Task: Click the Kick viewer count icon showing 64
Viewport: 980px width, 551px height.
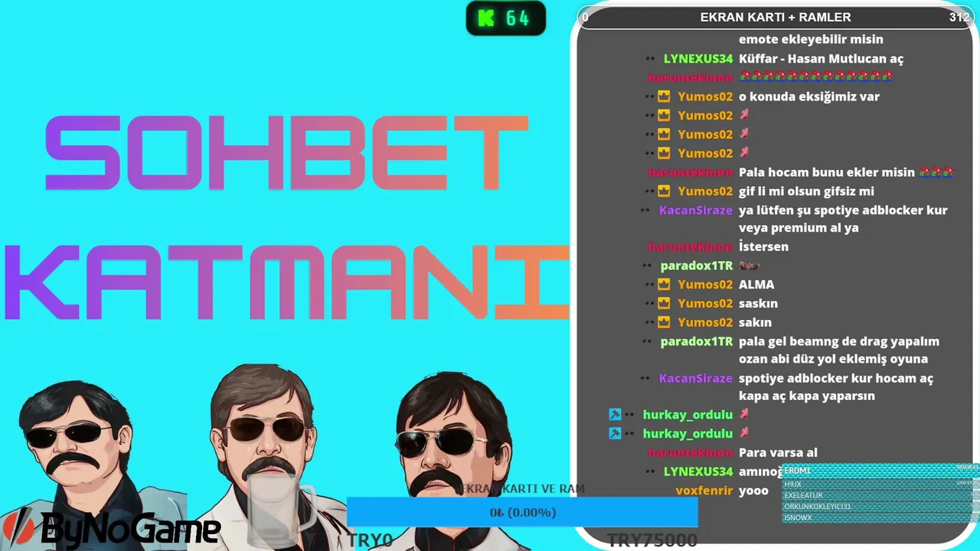Action: 506,18
